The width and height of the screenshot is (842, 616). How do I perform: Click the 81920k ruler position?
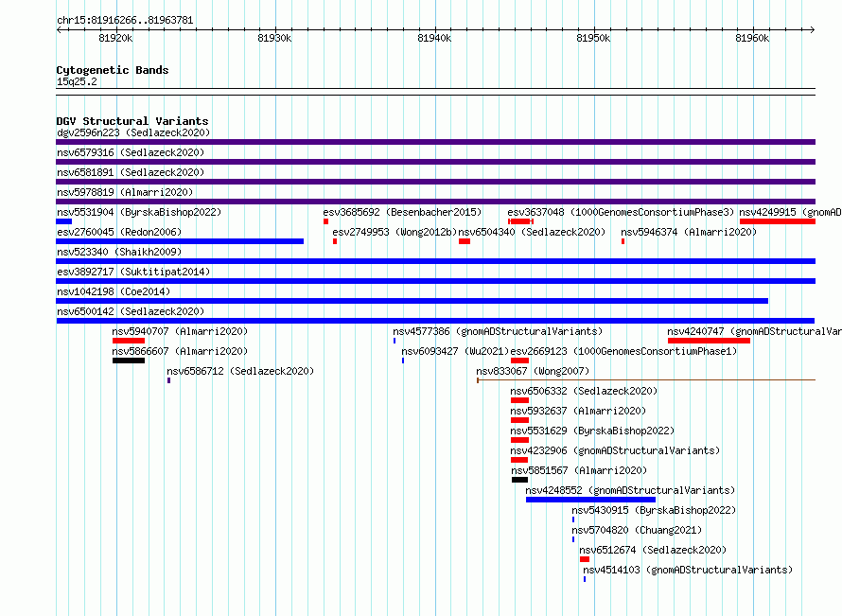coord(115,38)
